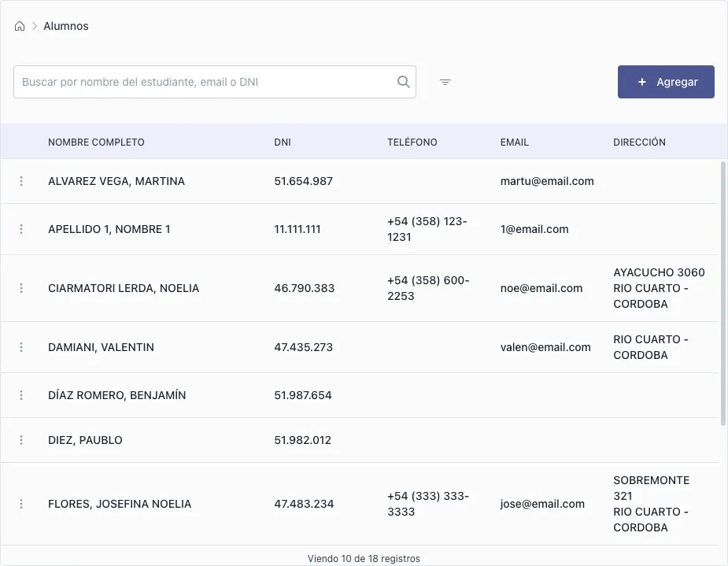Open row menu for DAMIANI, VALENTIN
This screenshot has width=728, height=566.
coord(21,347)
